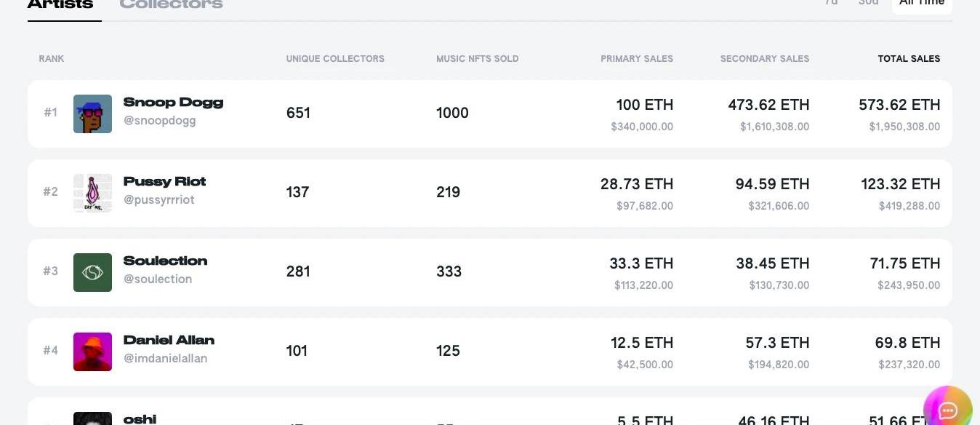Viewport: 980px width, 425px height.
Task: Open the @imdanielallan handle link
Action: [166, 359]
